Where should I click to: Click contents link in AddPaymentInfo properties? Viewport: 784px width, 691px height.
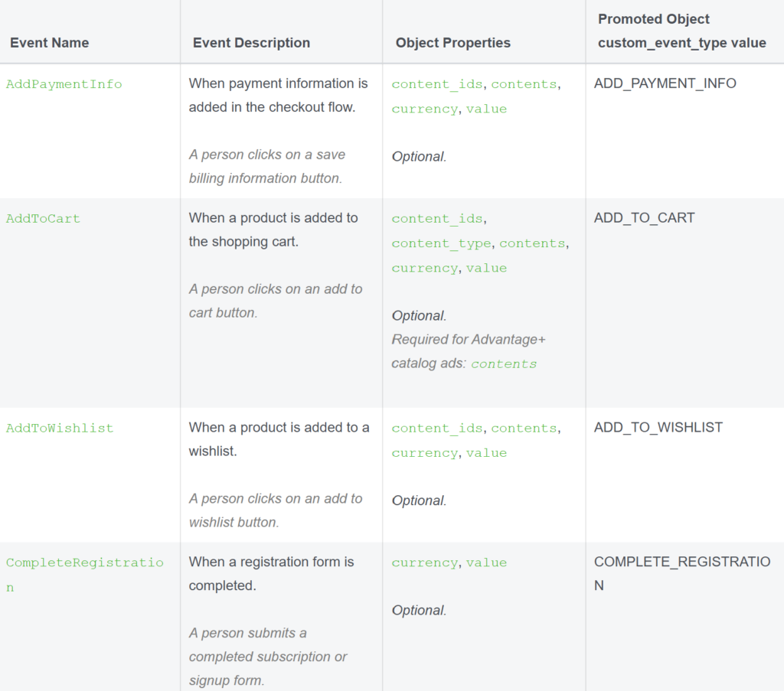524,84
